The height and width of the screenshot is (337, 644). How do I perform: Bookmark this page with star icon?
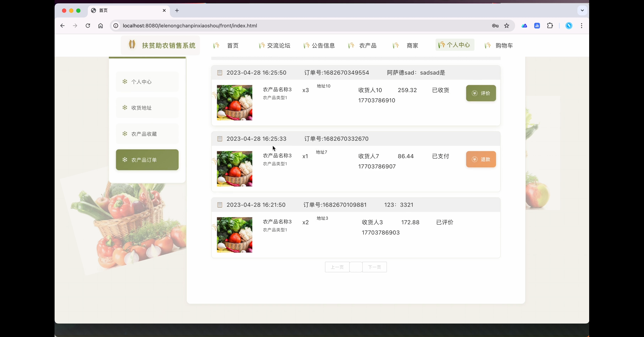click(x=507, y=26)
